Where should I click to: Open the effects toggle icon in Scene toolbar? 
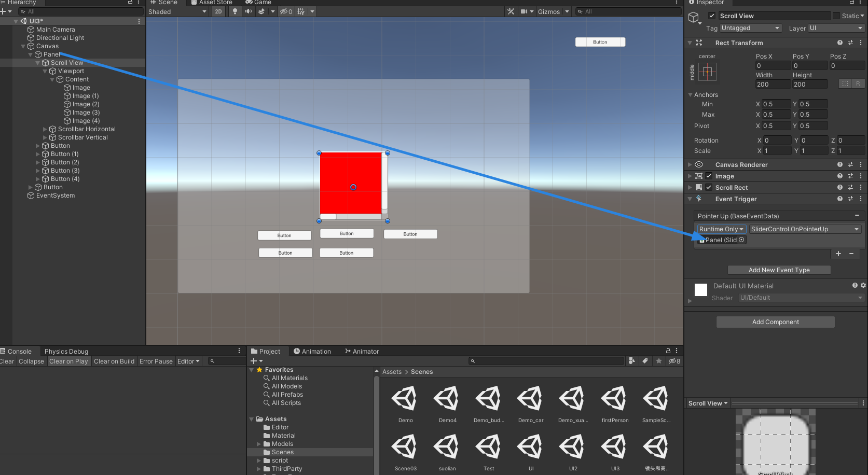(x=261, y=11)
